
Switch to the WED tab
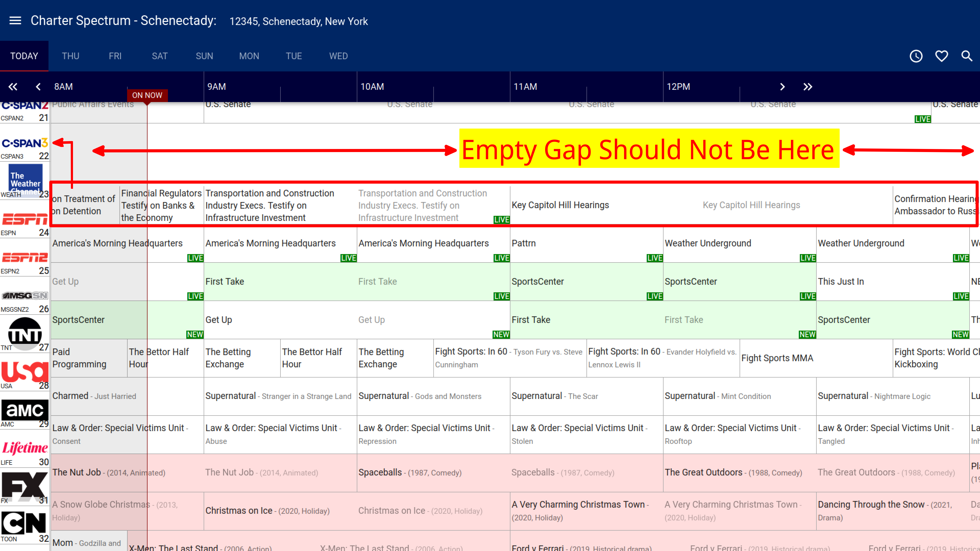[x=338, y=56]
